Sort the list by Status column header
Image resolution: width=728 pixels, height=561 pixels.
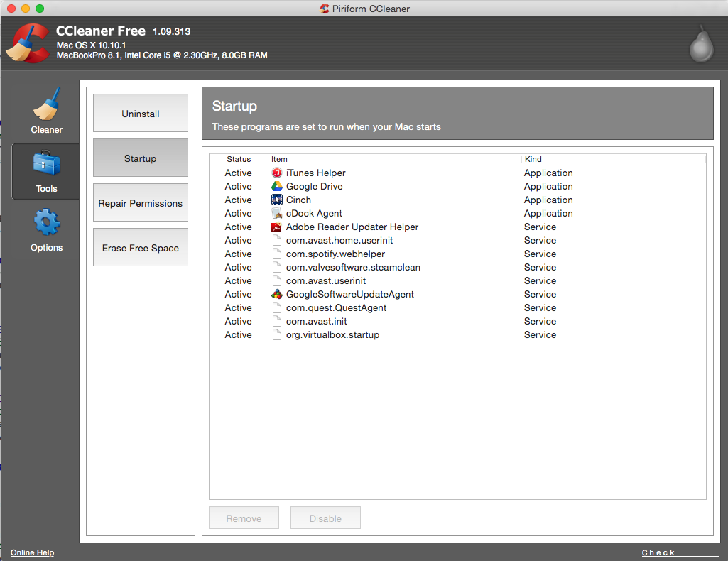pyautogui.click(x=239, y=159)
